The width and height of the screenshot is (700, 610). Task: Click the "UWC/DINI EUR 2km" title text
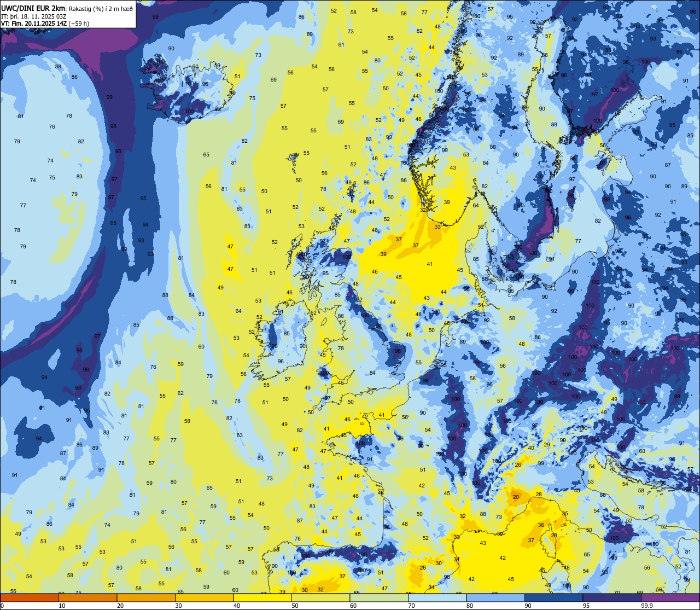tap(33, 8)
